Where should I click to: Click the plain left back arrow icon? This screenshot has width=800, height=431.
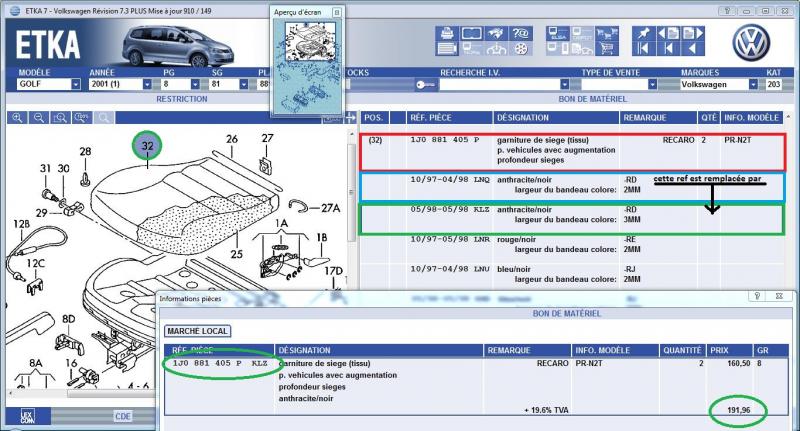click(693, 49)
